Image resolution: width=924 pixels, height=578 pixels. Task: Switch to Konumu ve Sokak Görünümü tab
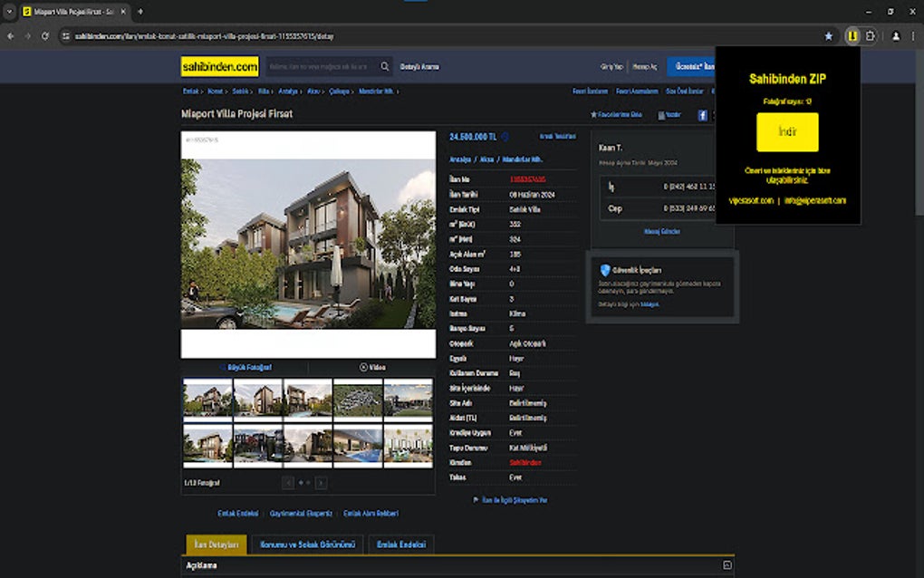308,544
